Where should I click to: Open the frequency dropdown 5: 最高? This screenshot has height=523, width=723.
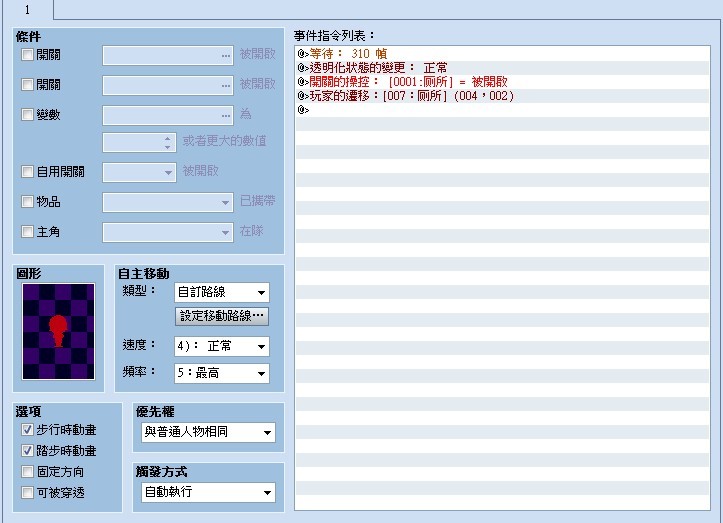[222, 373]
